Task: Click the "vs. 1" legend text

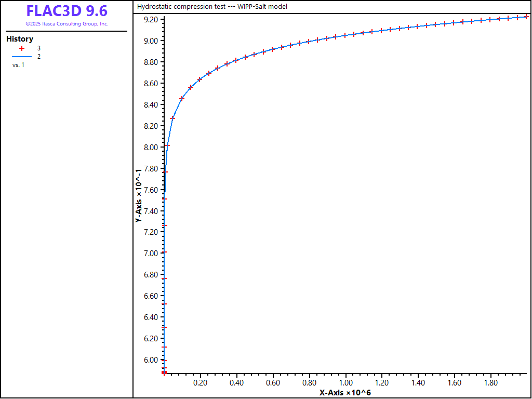Action: pyautogui.click(x=18, y=65)
